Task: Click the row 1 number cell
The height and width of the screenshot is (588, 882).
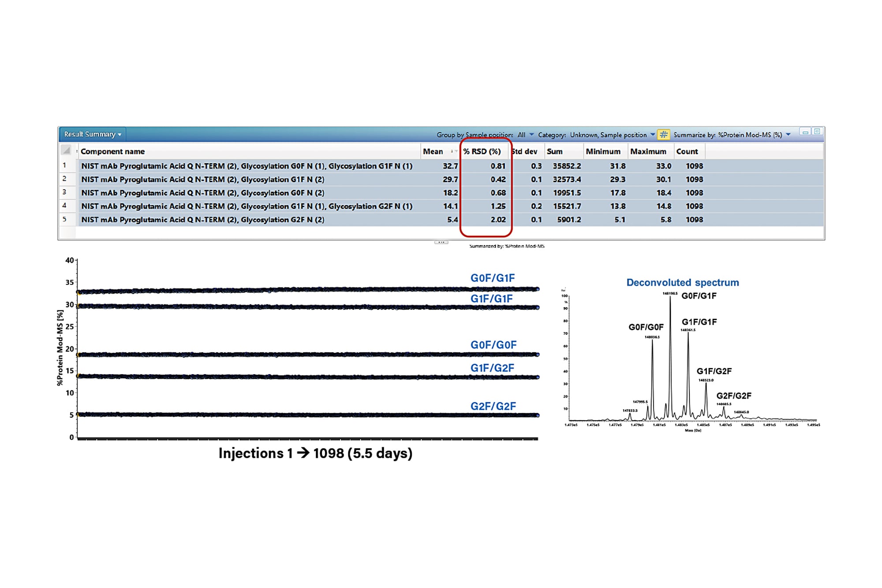Action: (65, 166)
